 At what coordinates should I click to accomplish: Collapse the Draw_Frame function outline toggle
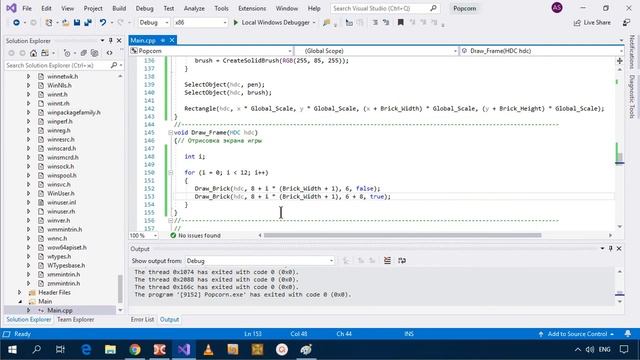click(171, 133)
